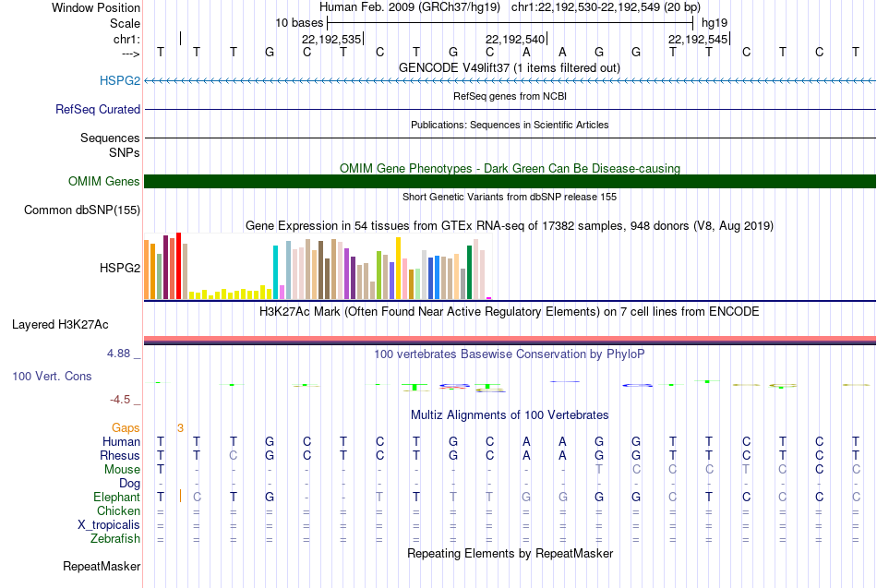Click the chr1: label in the left column
Screen dimensions: 877x588
[126, 39]
